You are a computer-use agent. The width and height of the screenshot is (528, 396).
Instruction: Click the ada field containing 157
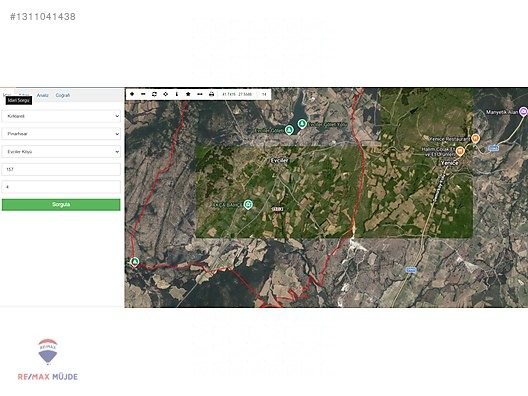(61, 169)
